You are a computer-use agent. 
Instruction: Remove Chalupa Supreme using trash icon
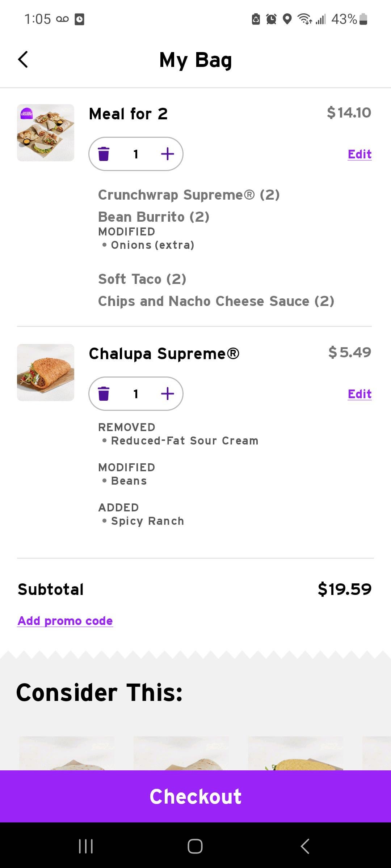click(x=104, y=393)
